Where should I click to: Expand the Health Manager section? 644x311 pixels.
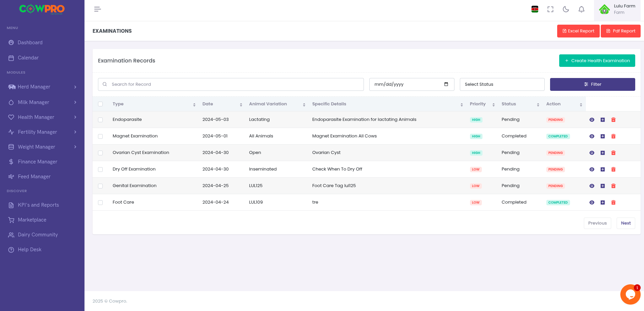point(36,117)
